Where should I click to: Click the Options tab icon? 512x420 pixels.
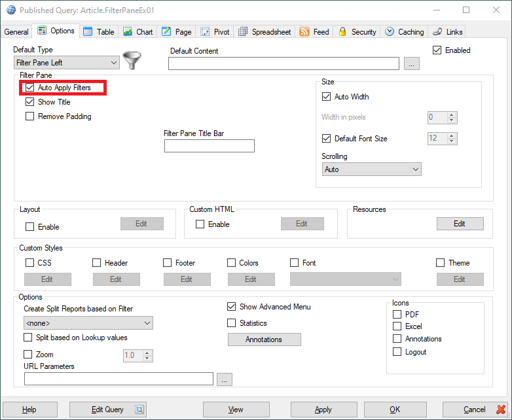pyautogui.click(x=42, y=30)
